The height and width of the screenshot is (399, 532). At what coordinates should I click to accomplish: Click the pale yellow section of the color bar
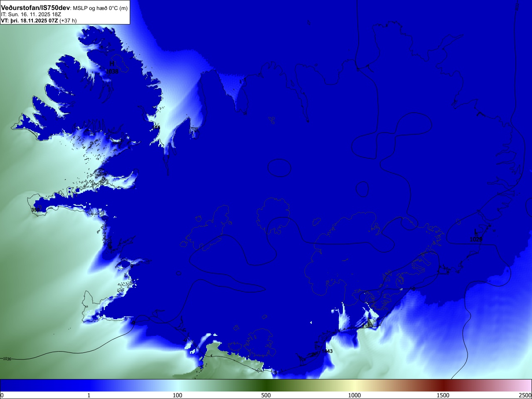click(355, 385)
